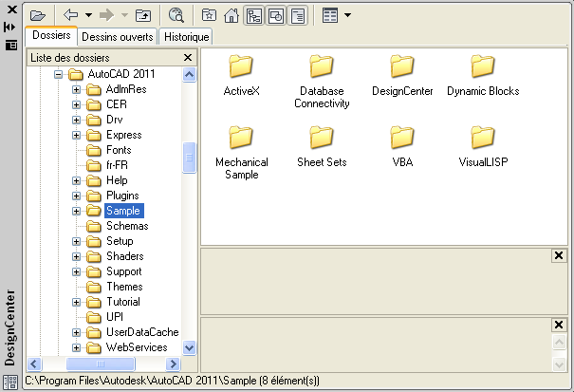Click the Load (open folder) toolbar icon
The image size is (574, 392).
point(38,15)
